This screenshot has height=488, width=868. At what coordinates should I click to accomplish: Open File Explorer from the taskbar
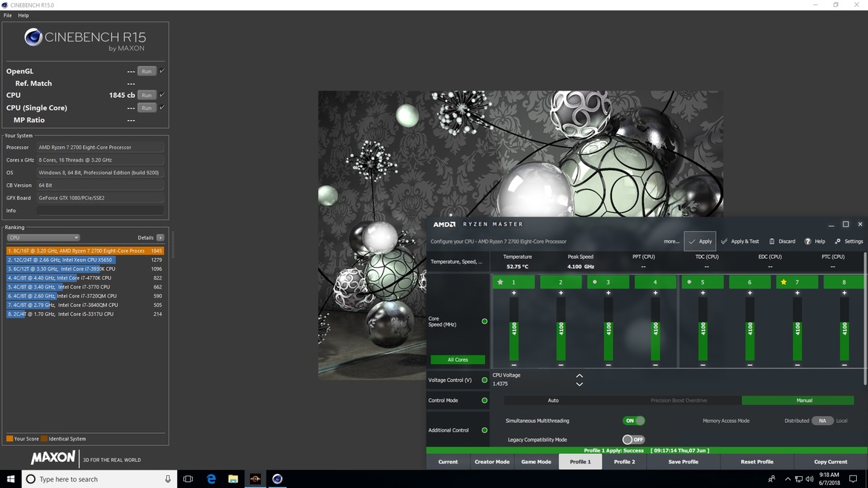pos(233,479)
